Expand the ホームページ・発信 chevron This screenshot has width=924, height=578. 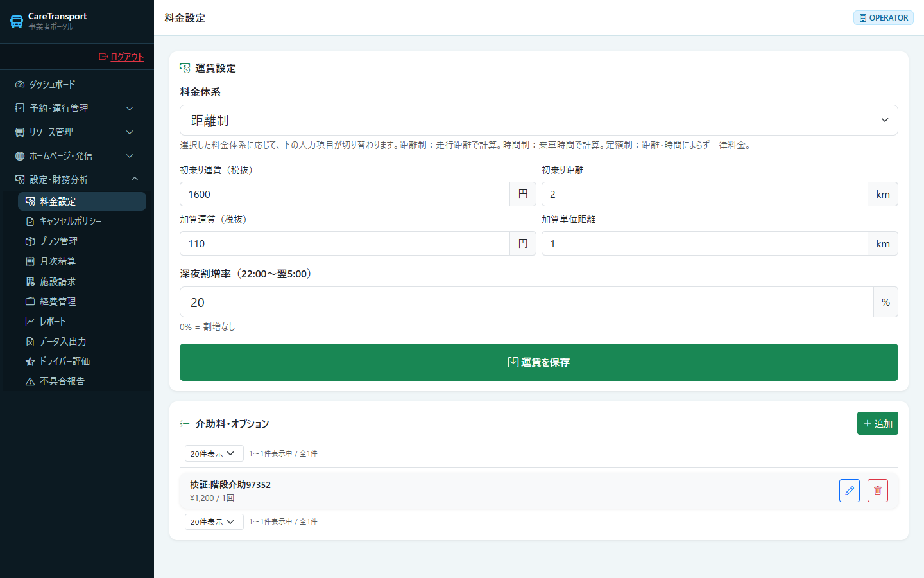tap(130, 155)
